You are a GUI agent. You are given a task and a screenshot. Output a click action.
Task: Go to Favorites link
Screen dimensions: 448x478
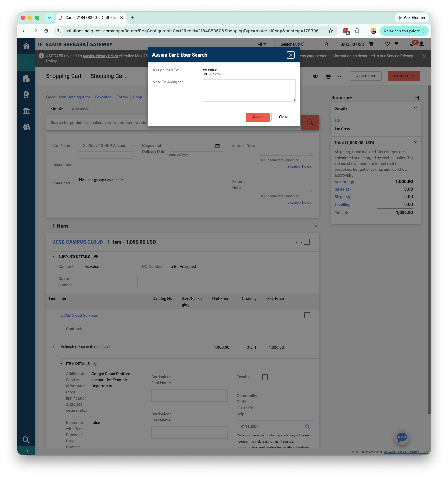tap(103, 97)
